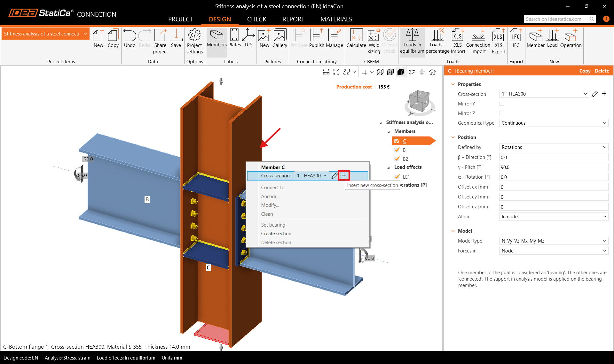
Task: Copy member C using the Copy button
Action: 585,71
